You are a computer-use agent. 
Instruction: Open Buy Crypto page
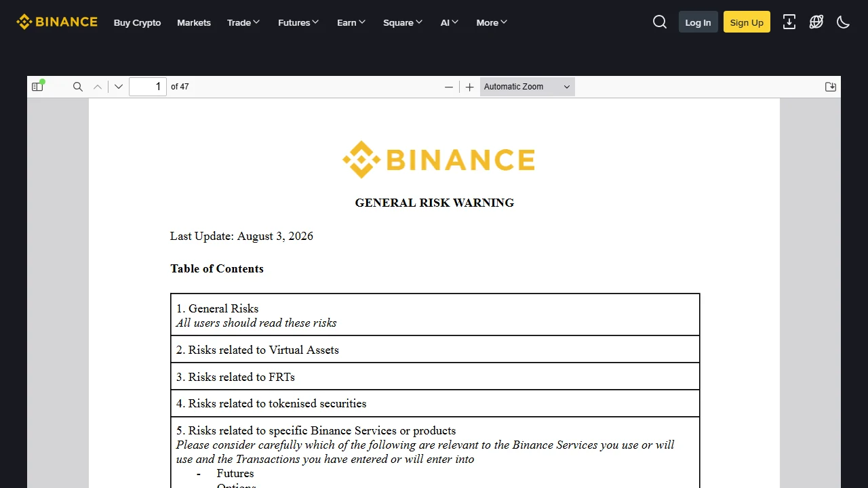coord(137,22)
